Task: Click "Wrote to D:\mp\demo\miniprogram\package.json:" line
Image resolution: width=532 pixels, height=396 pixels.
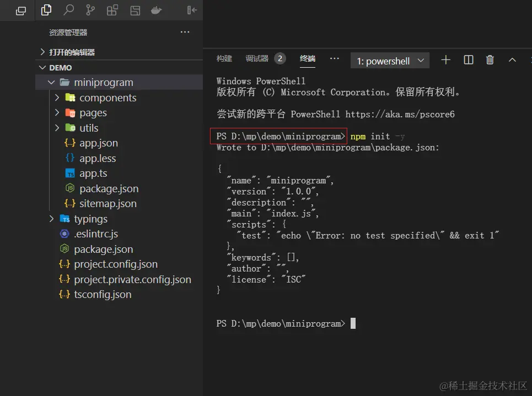Action: coord(328,148)
